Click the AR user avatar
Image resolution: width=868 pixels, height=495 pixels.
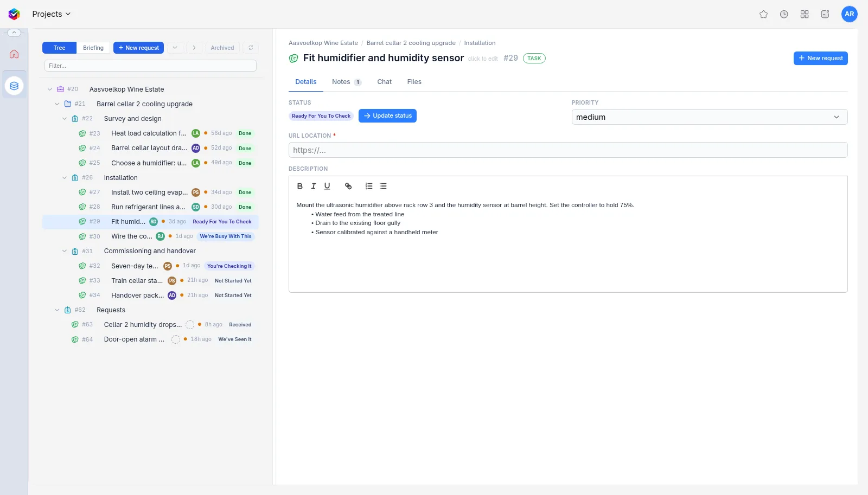tap(849, 14)
